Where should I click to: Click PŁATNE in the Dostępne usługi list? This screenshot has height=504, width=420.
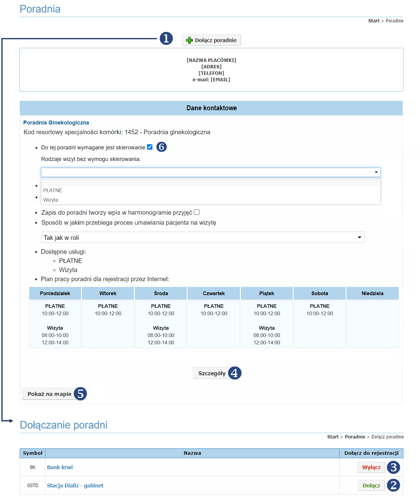coord(70,261)
